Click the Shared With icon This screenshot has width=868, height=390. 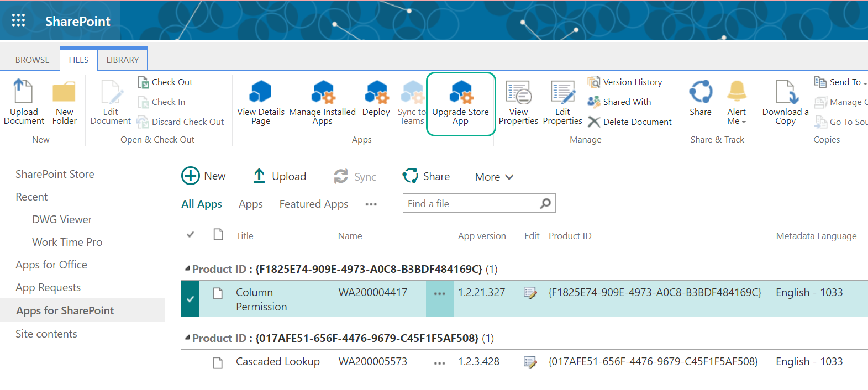594,102
